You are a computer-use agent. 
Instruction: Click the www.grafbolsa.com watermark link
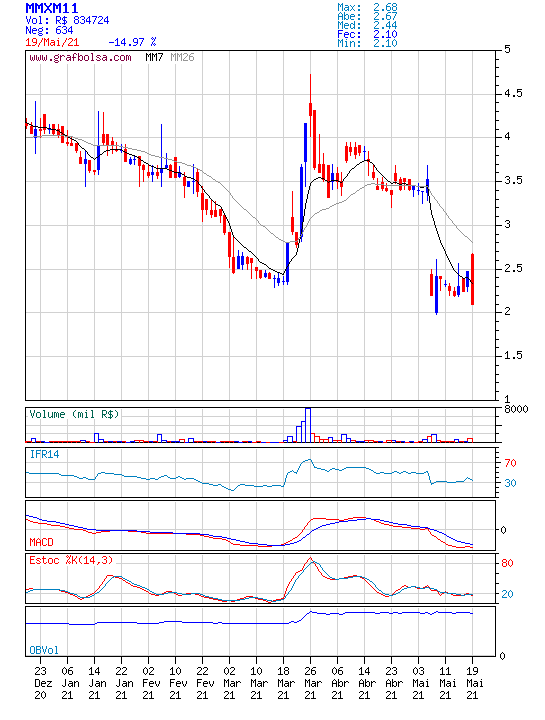point(80,58)
